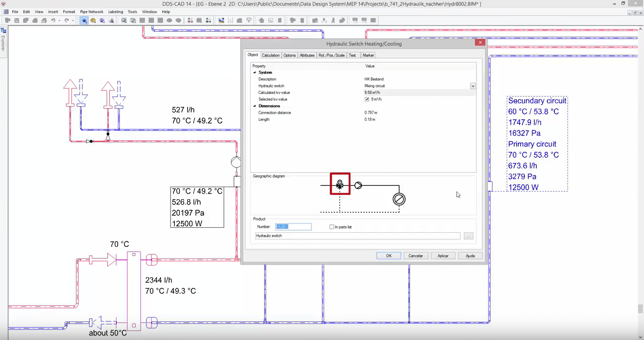
Task: Click the Undo arrow in the toolbar
Action: click(x=53, y=21)
